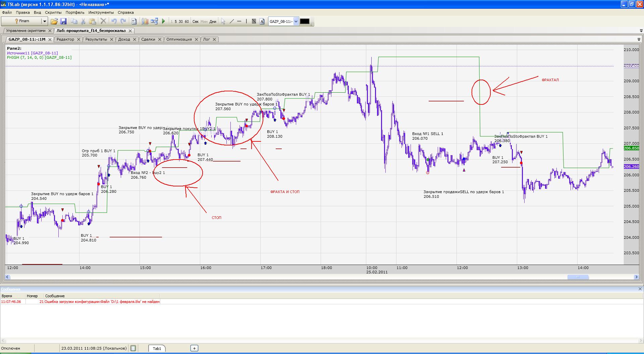This screenshot has width=644, height=354.
Task: Click the chart scrollbar right arrow
Action: [x=636, y=277]
